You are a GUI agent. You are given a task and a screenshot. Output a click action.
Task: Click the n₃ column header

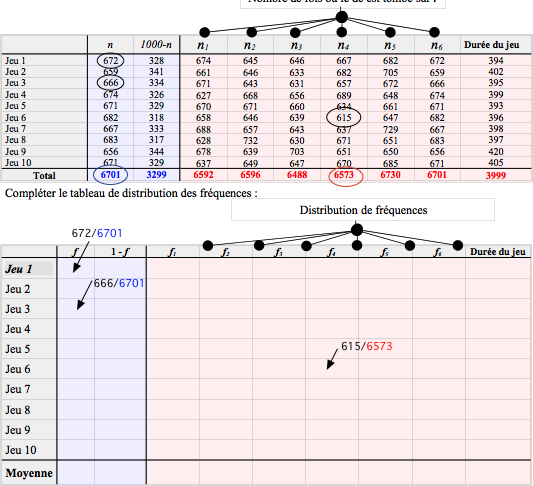click(296, 45)
